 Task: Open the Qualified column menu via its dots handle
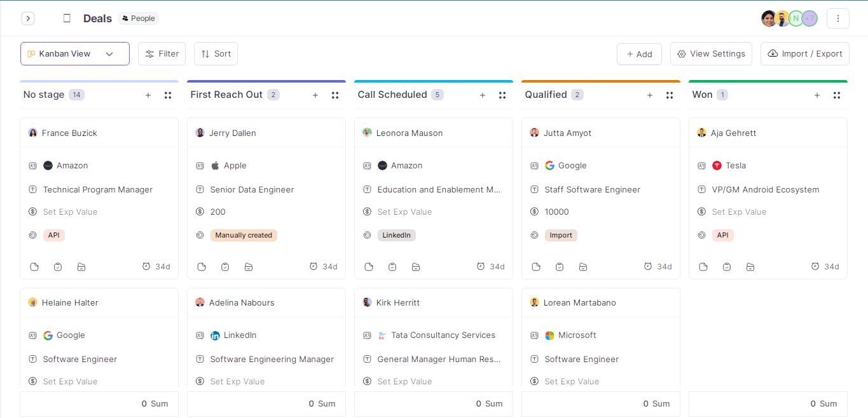point(670,95)
